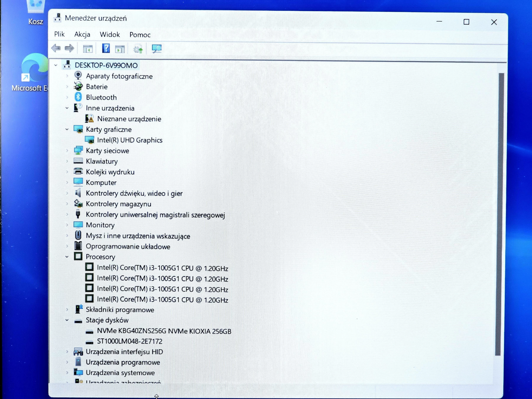This screenshot has width=532, height=399.
Task: Click the Klawiatury keyboard icon
Action: (78, 161)
